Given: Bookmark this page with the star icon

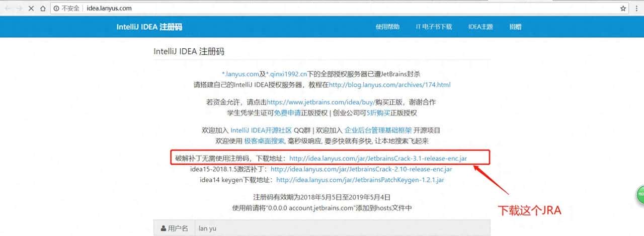Looking at the screenshot, I should (623, 9).
